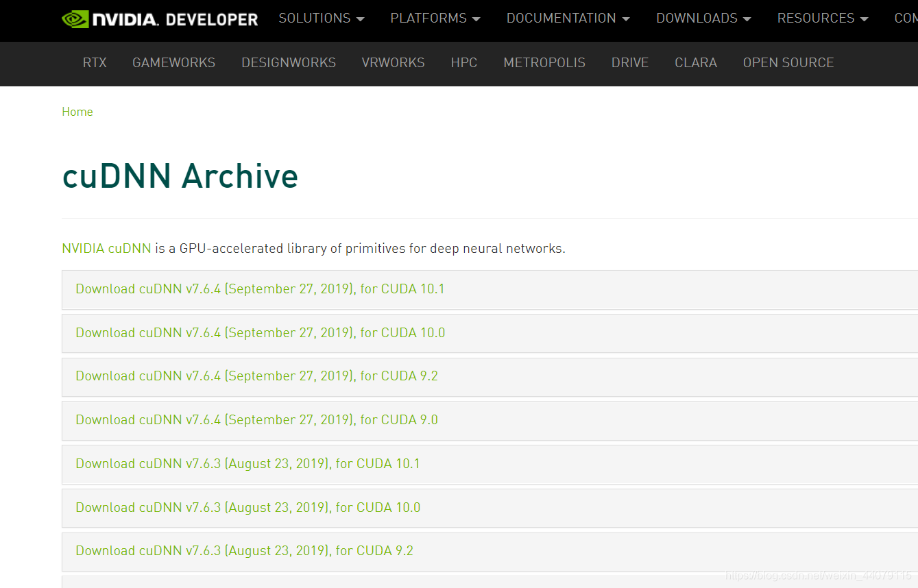Open the RESOURCES dropdown menu
Screen dimensions: 918x588
tap(823, 19)
